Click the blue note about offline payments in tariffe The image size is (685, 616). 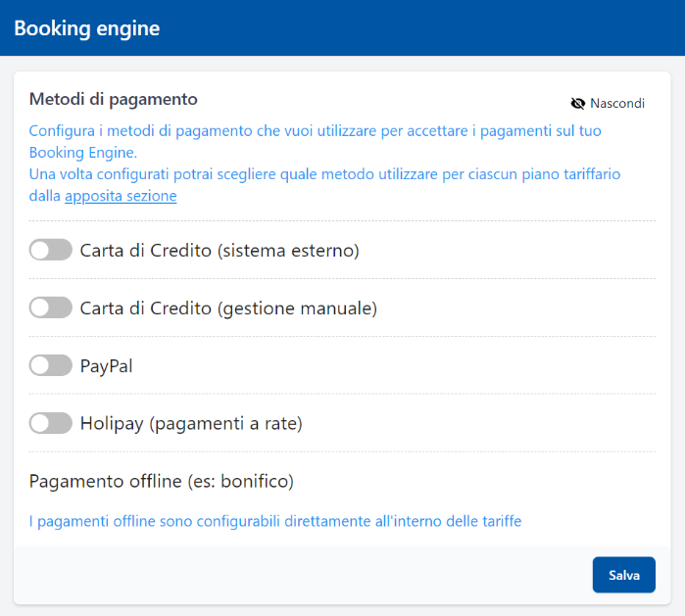pos(274,521)
